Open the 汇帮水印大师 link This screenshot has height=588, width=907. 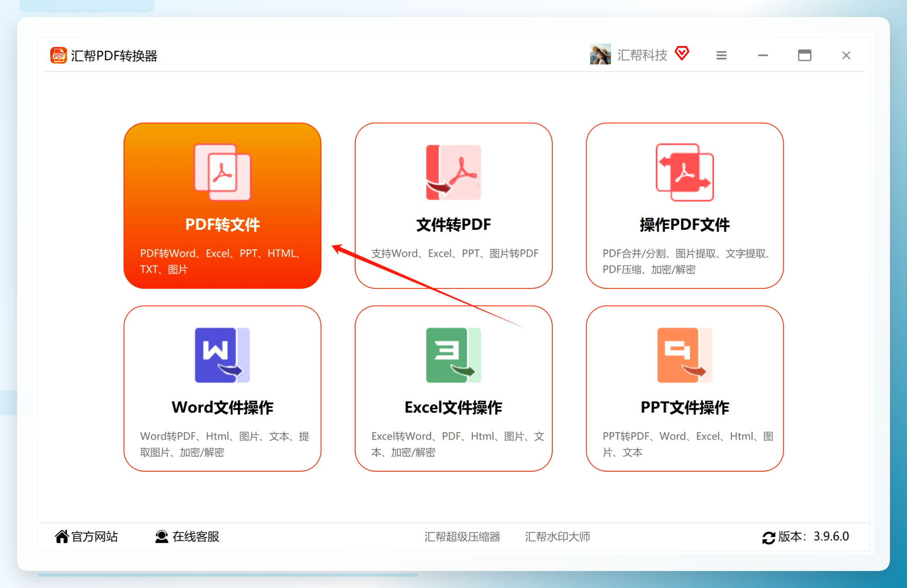pyautogui.click(x=557, y=537)
